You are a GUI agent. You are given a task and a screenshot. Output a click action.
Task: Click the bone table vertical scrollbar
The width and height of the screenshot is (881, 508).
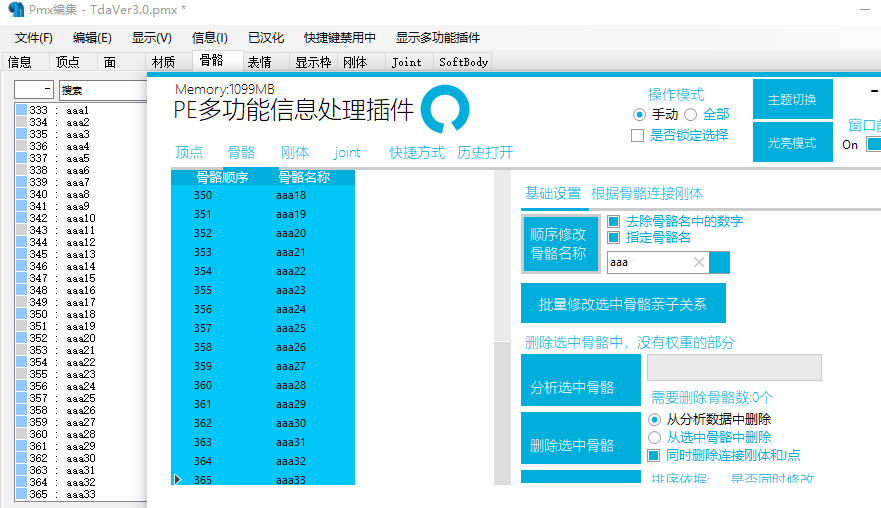[502, 326]
